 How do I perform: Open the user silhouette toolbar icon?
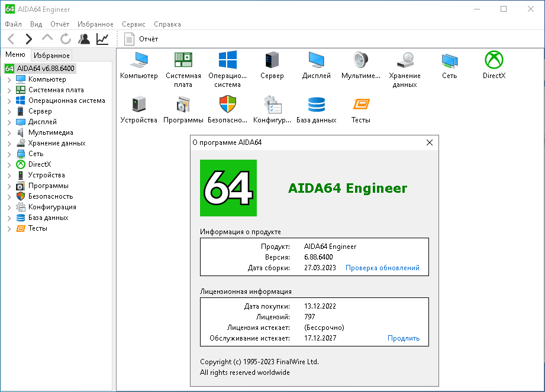[x=84, y=39]
